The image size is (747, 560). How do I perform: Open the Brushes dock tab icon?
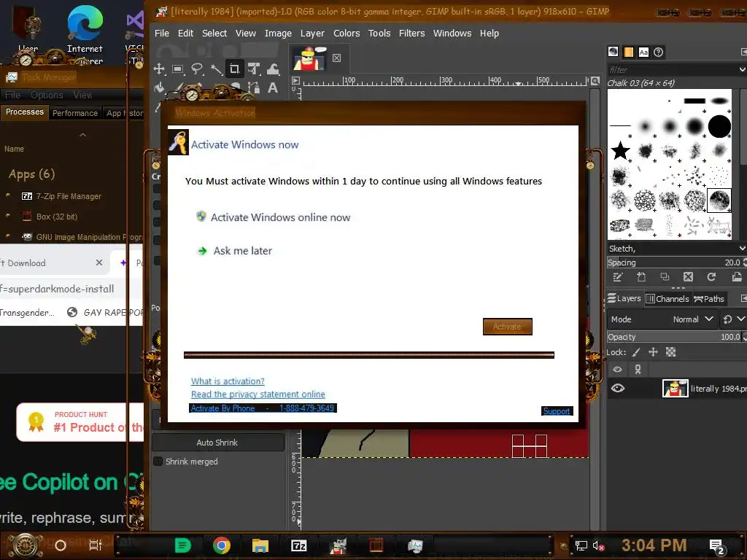(613, 52)
